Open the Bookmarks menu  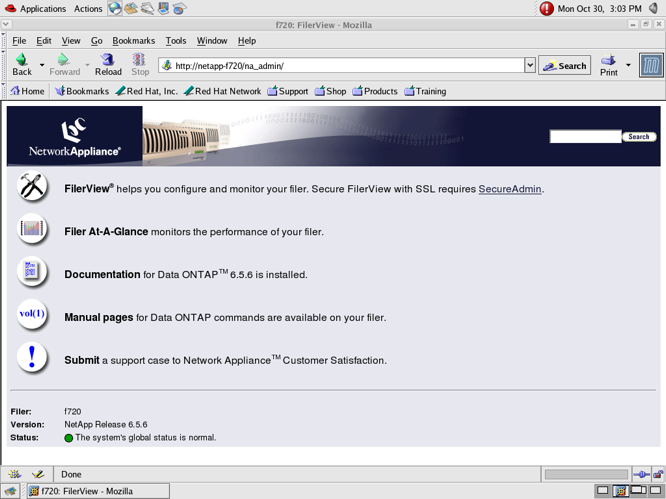coord(133,41)
